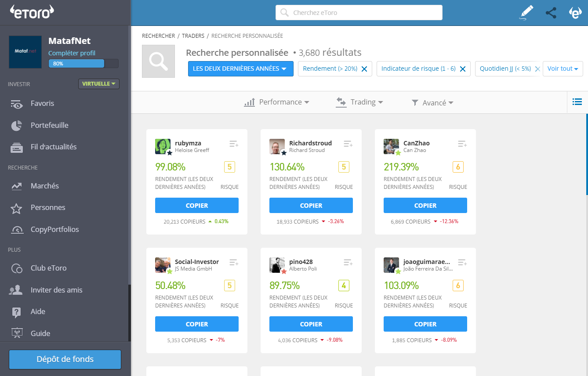Copy trader joaoguimarae
The width and height of the screenshot is (588, 376).
click(425, 324)
